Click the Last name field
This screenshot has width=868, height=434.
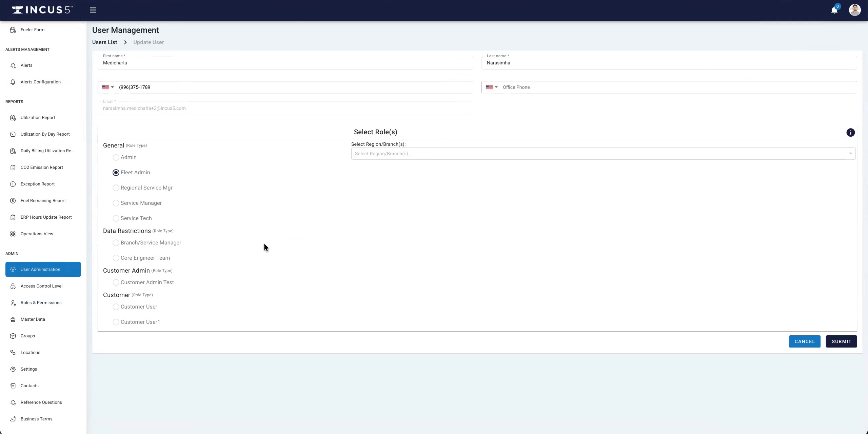coord(669,63)
